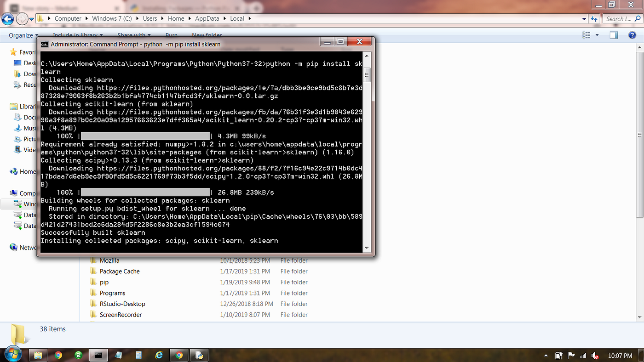The width and height of the screenshot is (644, 362).
Task: Open Google Chrome from the taskbar
Action: [58, 355]
